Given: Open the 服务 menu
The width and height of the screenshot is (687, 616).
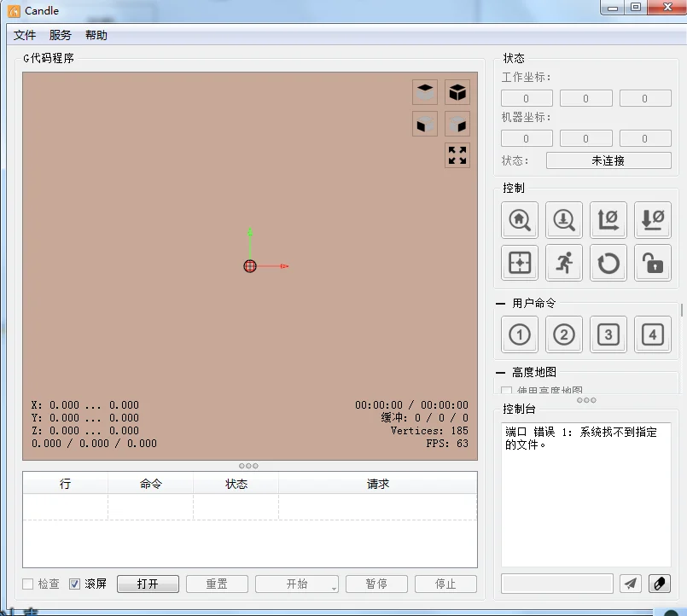Looking at the screenshot, I should coord(60,35).
